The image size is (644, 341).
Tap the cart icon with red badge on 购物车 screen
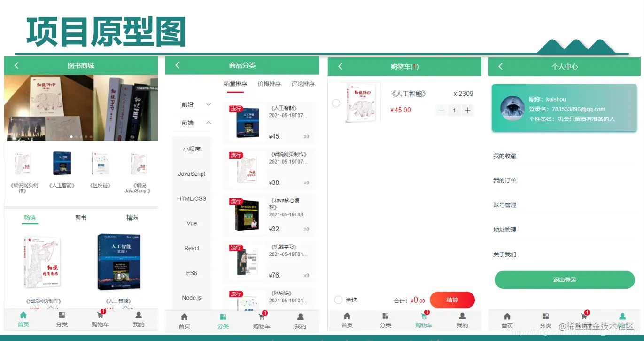click(x=423, y=317)
